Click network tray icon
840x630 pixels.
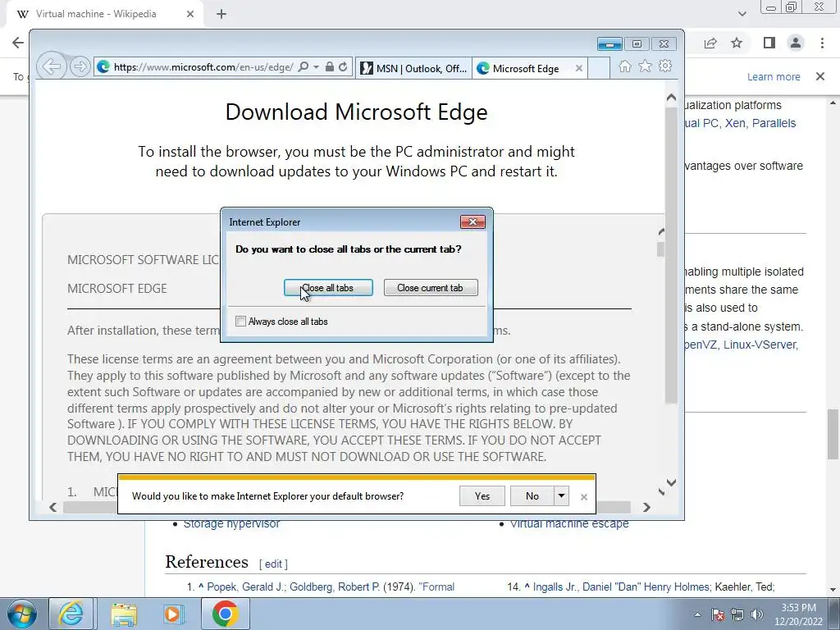(737, 614)
